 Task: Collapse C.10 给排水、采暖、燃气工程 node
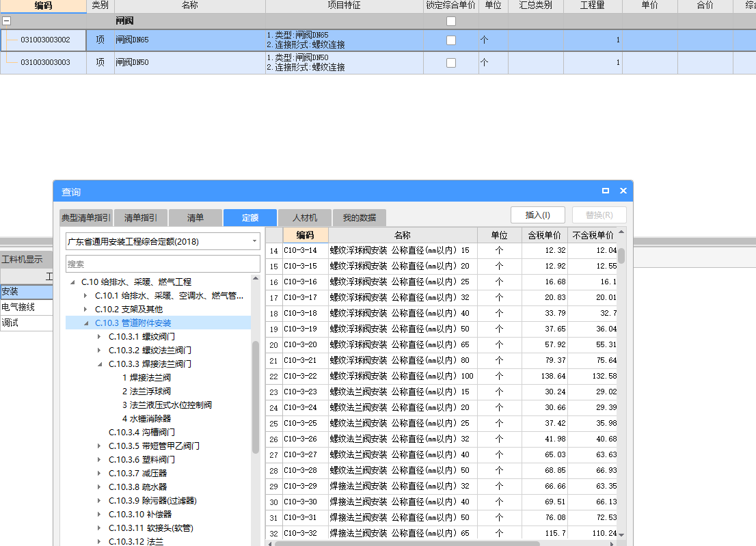tap(72, 282)
